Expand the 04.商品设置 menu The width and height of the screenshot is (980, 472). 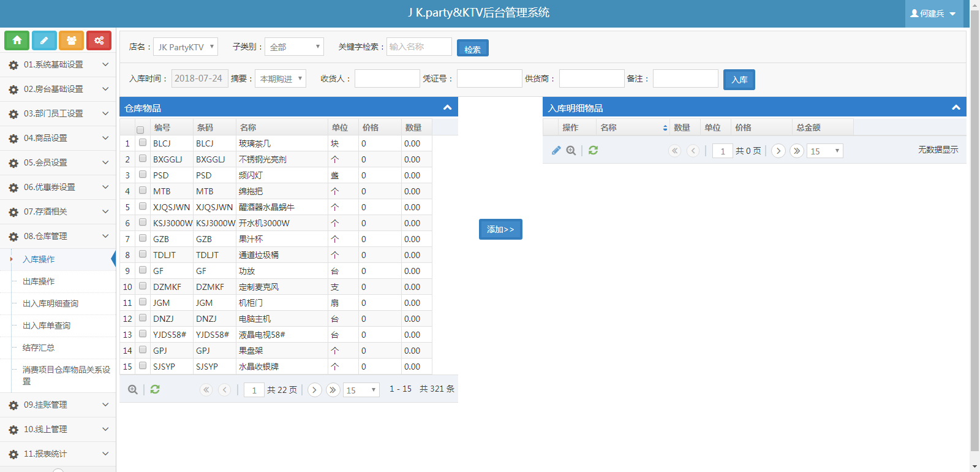click(x=58, y=138)
